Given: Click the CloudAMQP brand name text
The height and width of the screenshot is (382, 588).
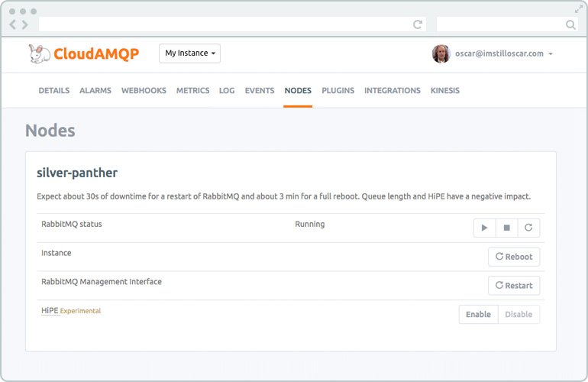Looking at the screenshot, I should tap(96, 53).
